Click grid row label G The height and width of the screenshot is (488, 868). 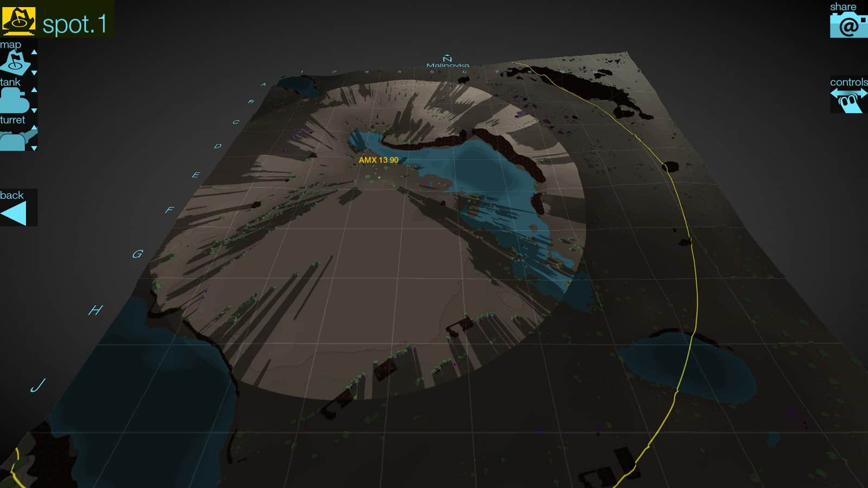pyautogui.click(x=137, y=254)
